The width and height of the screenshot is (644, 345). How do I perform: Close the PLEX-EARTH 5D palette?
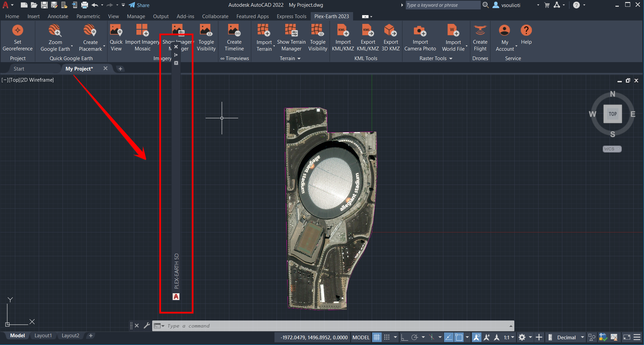[x=176, y=47]
